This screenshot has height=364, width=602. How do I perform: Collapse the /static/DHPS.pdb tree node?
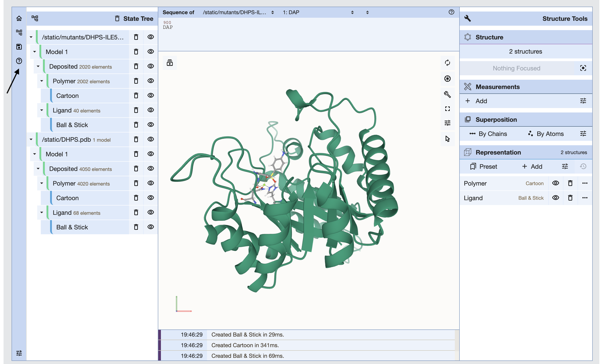point(31,139)
